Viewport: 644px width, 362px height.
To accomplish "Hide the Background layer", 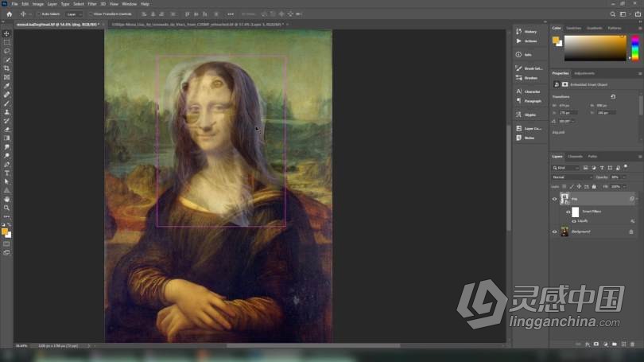I will (x=554, y=232).
